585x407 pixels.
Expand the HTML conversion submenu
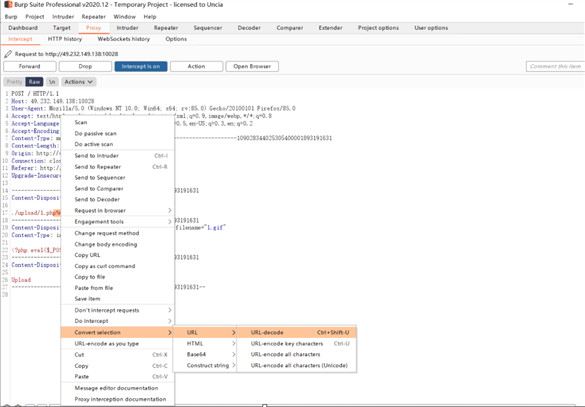[x=205, y=344]
